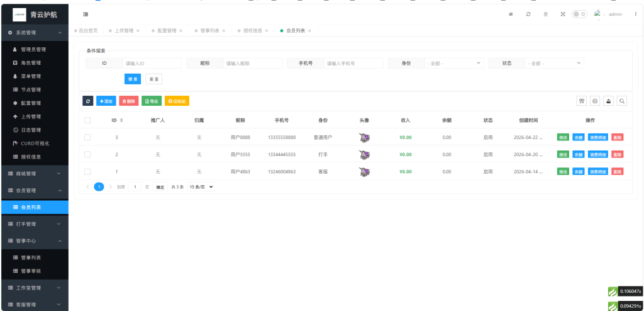Close the 上传管理 tab
Screen dimensions: 644x311
[x=138, y=31]
